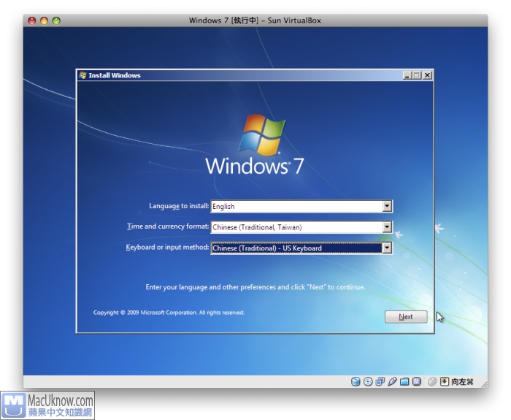The height and width of the screenshot is (420, 511).
Task: Click the Chinese (Traditional) - US Keyboard field
Action: click(301, 248)
